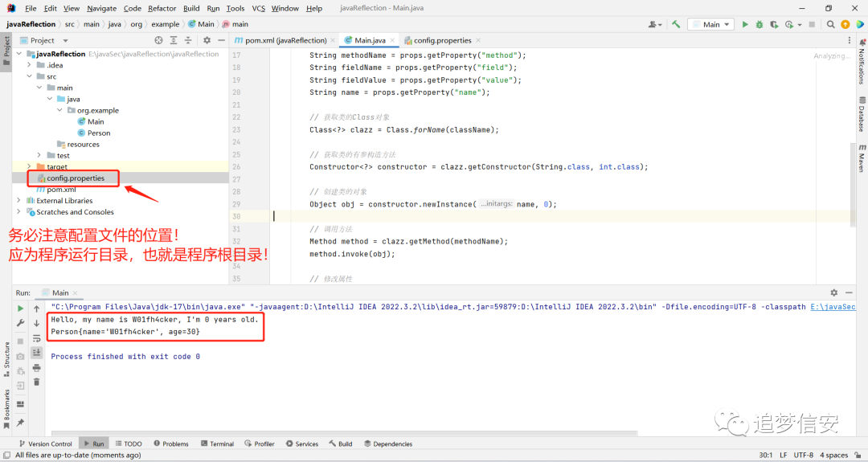Run the Main configuration with green play icon
The image size is (868, 462).
click(x=744, y=24)
